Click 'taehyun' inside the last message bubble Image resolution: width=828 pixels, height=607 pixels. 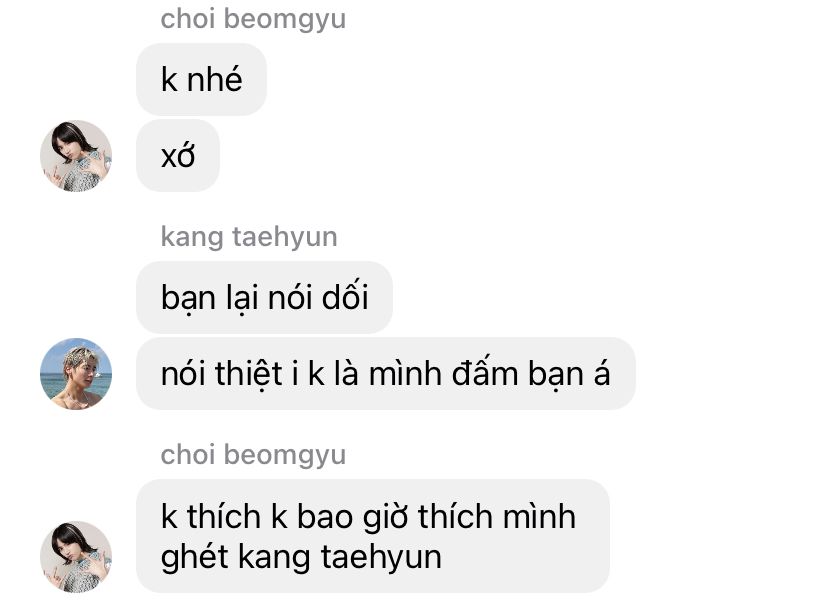(x=381, y=557)
